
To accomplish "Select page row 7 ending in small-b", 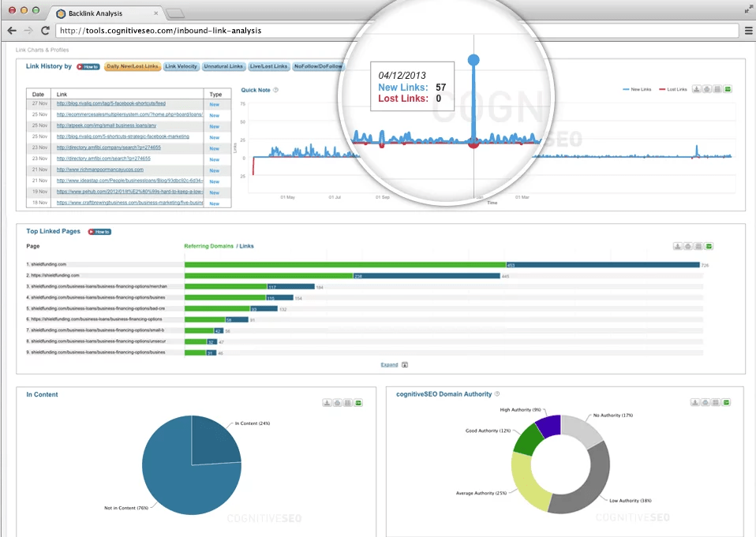I will (x=95, y=330).
